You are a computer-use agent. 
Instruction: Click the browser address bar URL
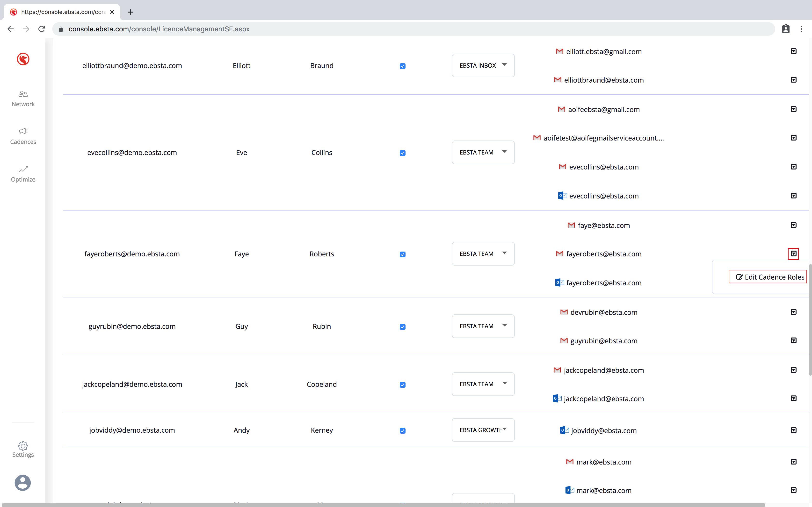(159, 29)
